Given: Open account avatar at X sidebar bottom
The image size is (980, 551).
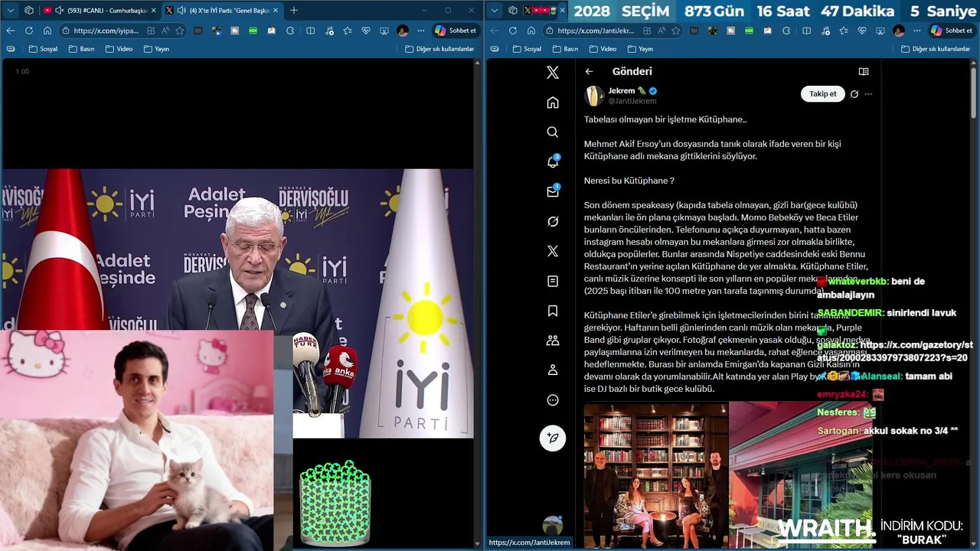Looking at the screenshot, I should coord(553,527).
